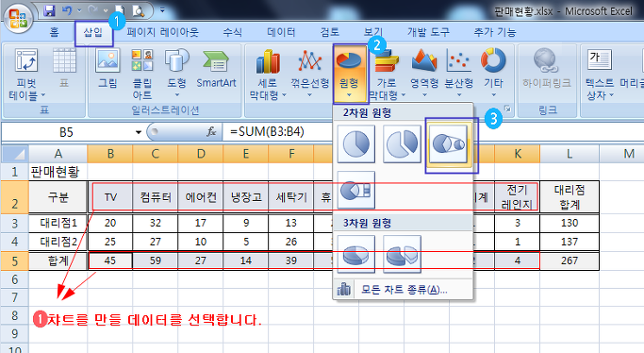Open the 원형 pie chart dropdown
This screenshot has height=353, width=644.
pos(349,74)
